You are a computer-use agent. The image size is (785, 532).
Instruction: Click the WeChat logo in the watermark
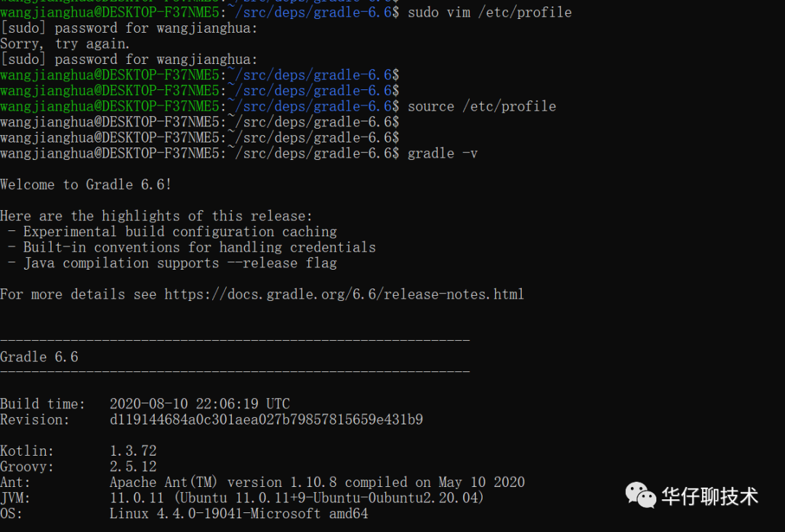click(x=640, y=496)
